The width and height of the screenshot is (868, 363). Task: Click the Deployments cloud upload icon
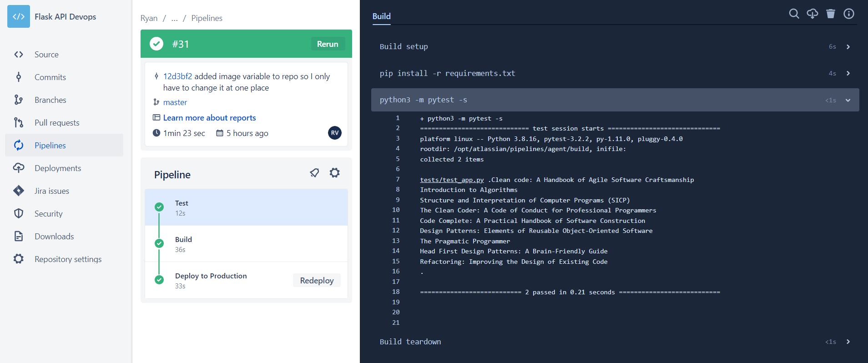[19, 168]
